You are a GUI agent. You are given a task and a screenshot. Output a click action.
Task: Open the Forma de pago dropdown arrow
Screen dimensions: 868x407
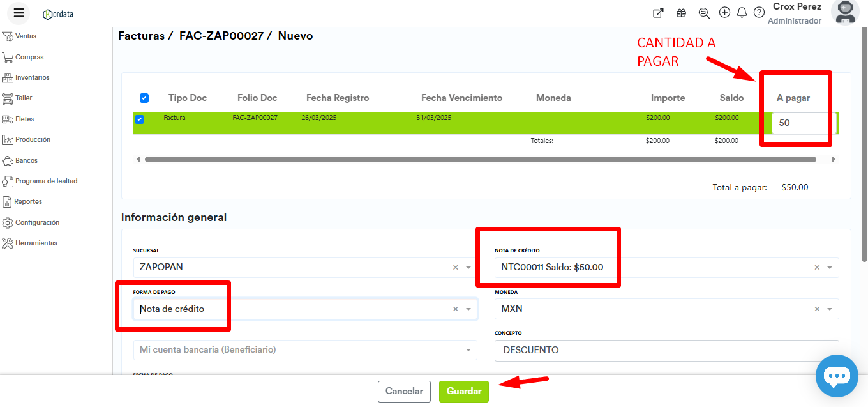[468, 309]
